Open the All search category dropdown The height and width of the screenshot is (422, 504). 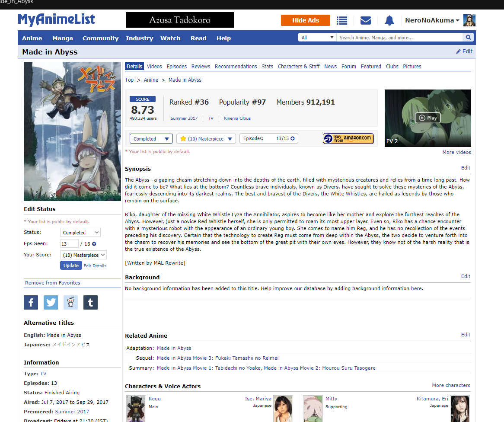317,38
